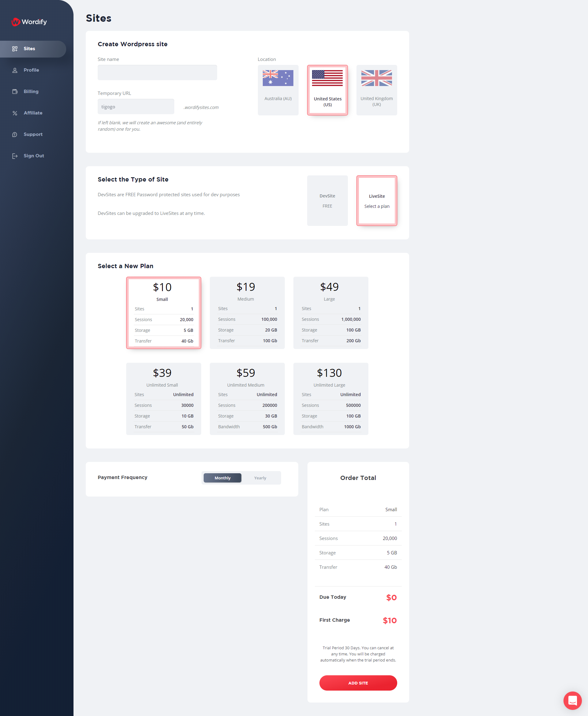This screenshot has height=716, width=588.
Task: Click the Affiliate navigation icon
Action: (x=15, y=113)
